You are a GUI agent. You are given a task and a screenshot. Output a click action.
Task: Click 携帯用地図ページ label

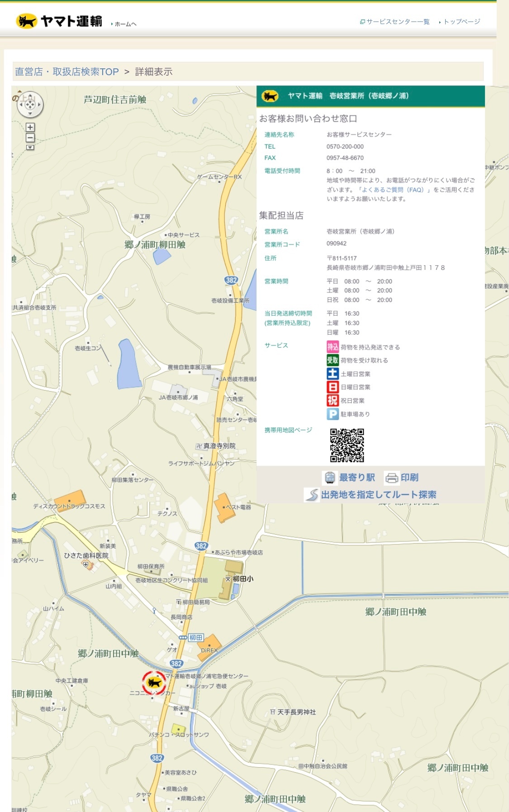point(288,430)
